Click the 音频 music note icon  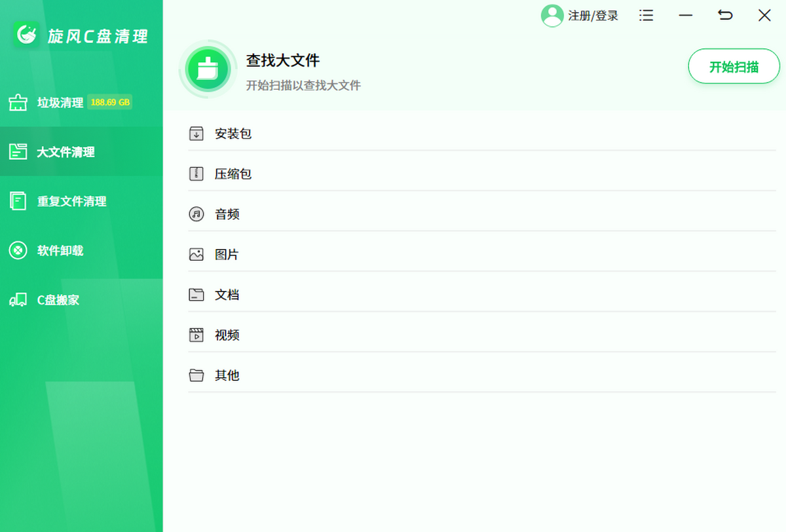[x=196, y=214]
